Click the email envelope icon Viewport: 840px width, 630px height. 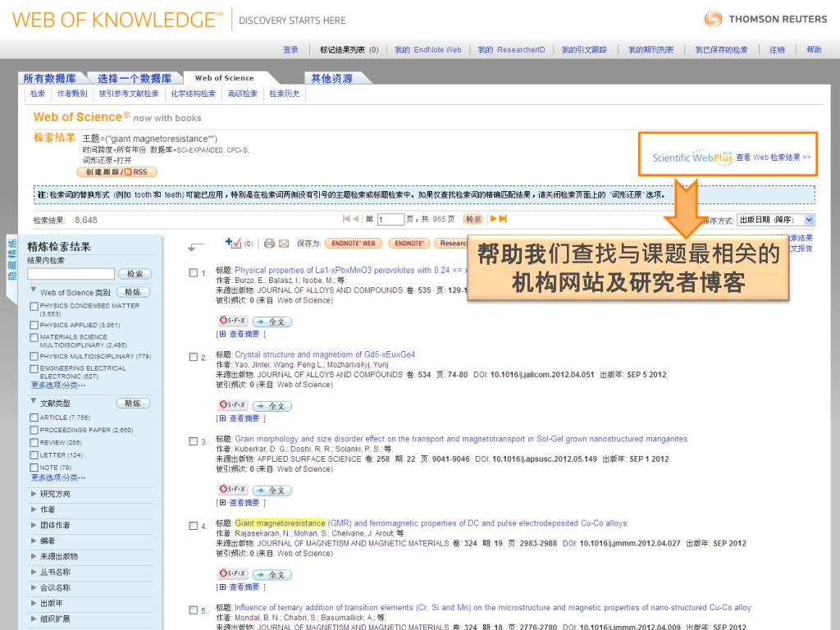tap(284, 243)
